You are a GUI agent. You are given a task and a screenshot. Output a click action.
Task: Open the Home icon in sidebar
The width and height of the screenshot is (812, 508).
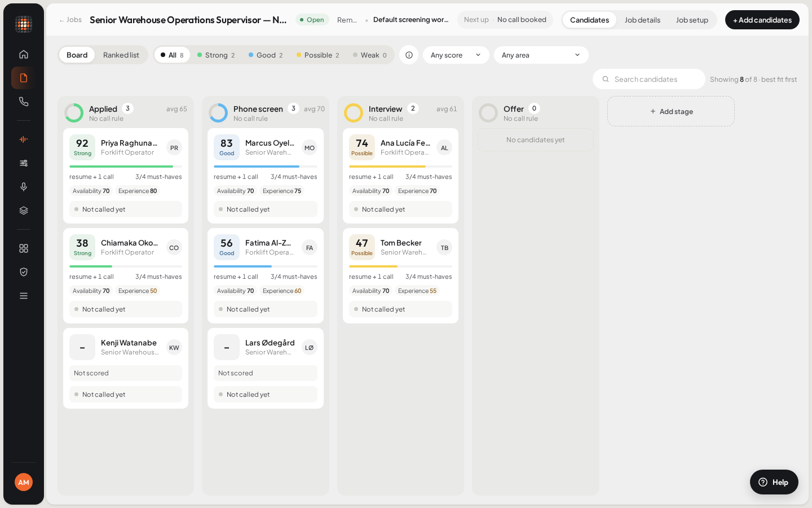tap(24, 54)
